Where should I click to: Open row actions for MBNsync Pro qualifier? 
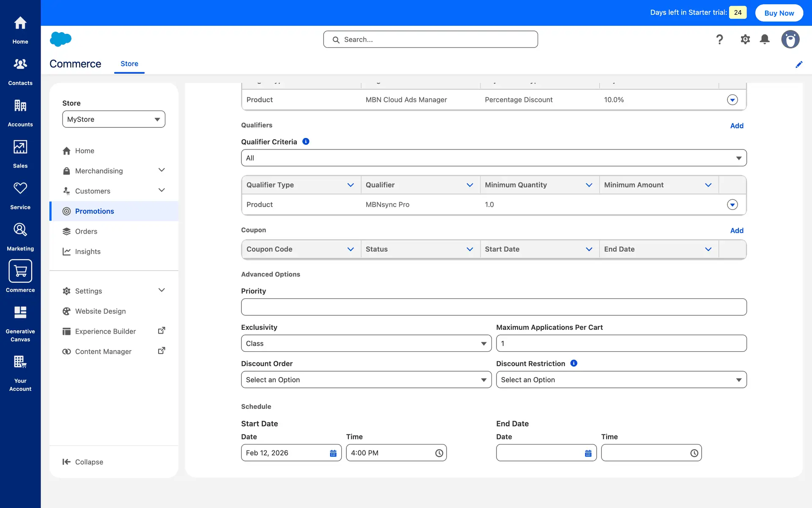[x=732, y=204]
